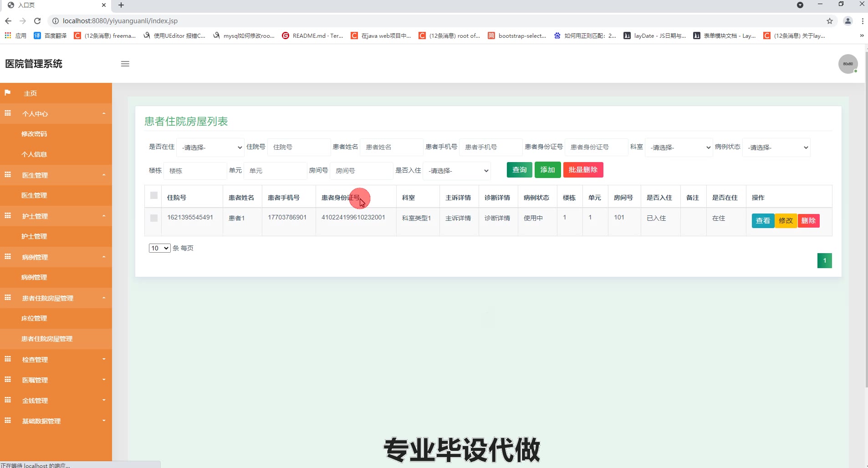Open the 是否入住 filter dropdown

(x=457, y=171)
